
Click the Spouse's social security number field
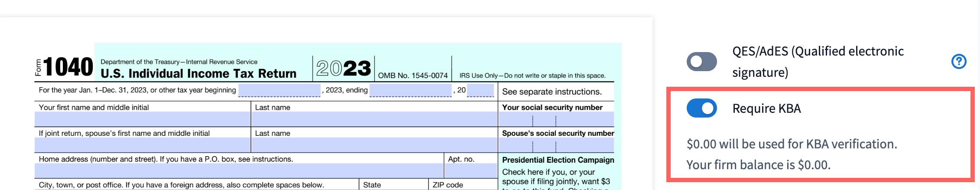pyautogui.click(x=556, y=145)
